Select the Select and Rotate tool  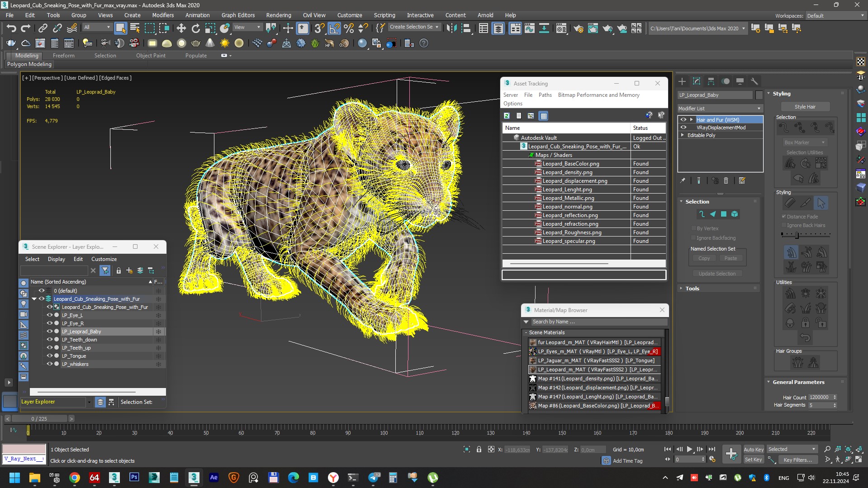point(195,28)
